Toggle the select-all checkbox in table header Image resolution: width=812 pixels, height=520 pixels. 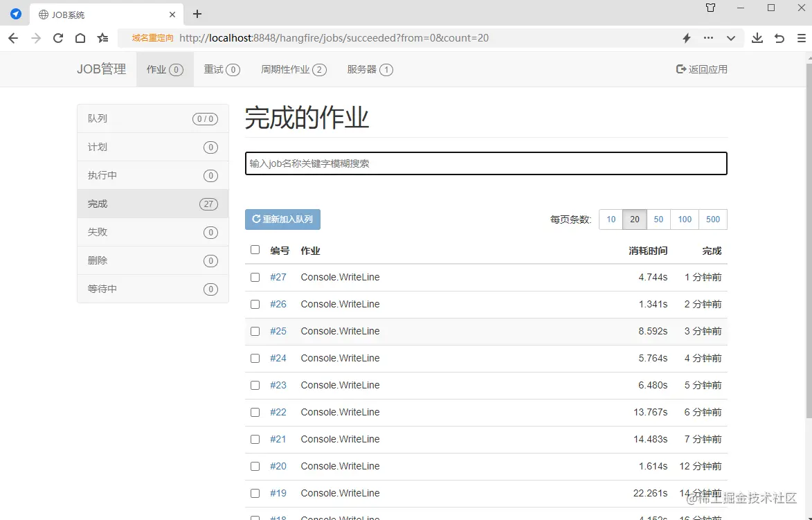coord(255,250)
